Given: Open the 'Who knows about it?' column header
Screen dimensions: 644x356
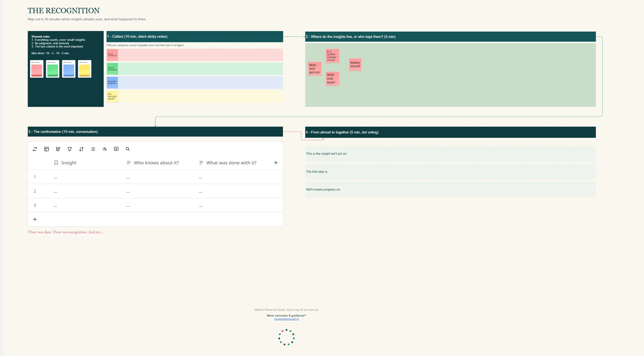Looking at the screenshot, I should click(x=153, y=163).
